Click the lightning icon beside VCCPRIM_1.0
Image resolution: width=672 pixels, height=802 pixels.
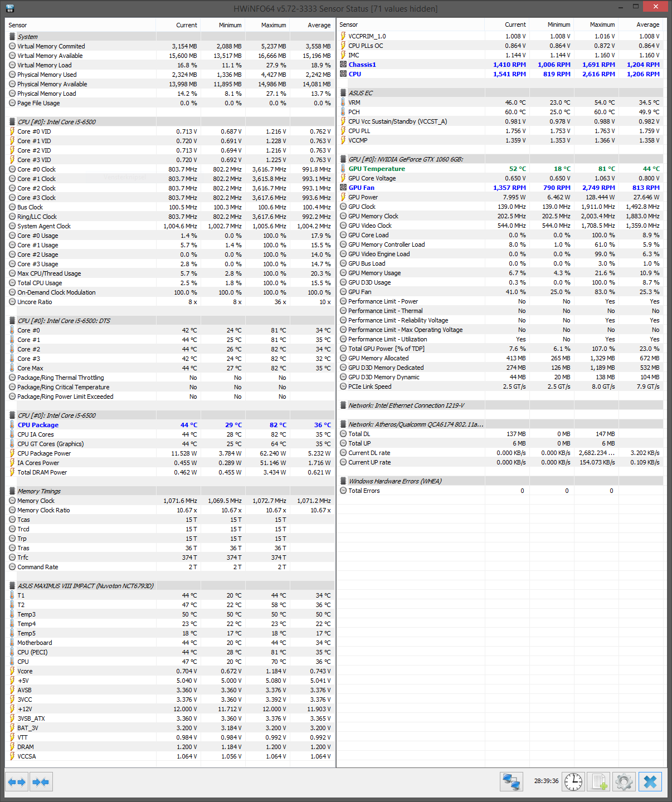click(343, 36)
